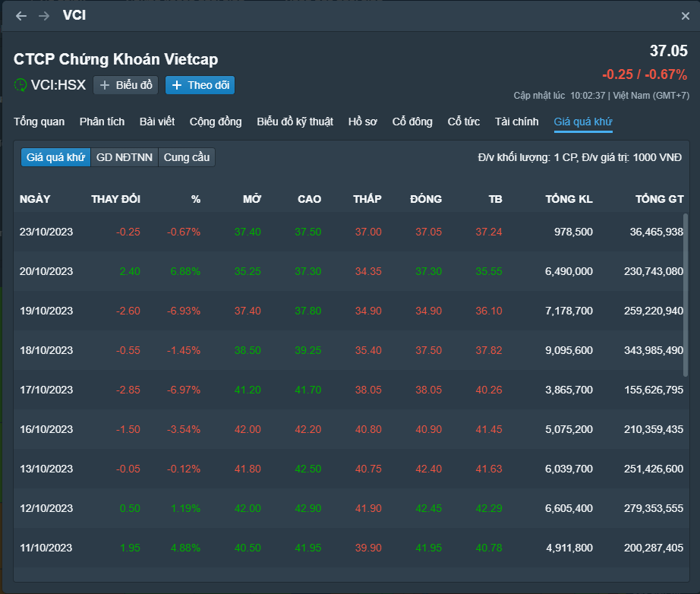
Task: Switch to Cung cầu view
Action: click(187, 157)
